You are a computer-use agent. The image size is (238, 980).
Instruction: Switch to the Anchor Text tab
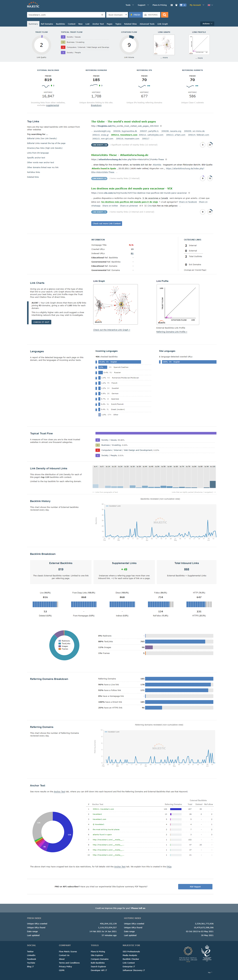click(x=98, y=24)
